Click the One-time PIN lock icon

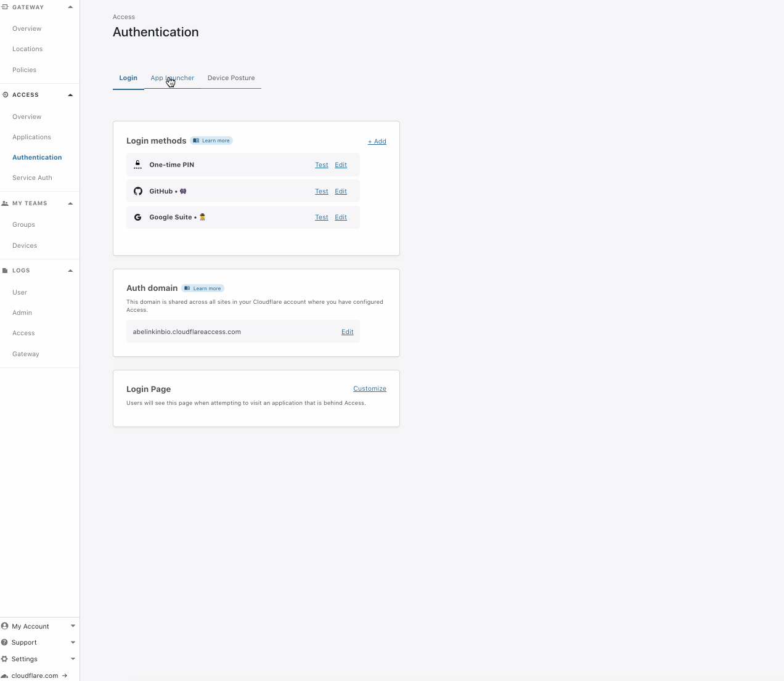[137, 164]
